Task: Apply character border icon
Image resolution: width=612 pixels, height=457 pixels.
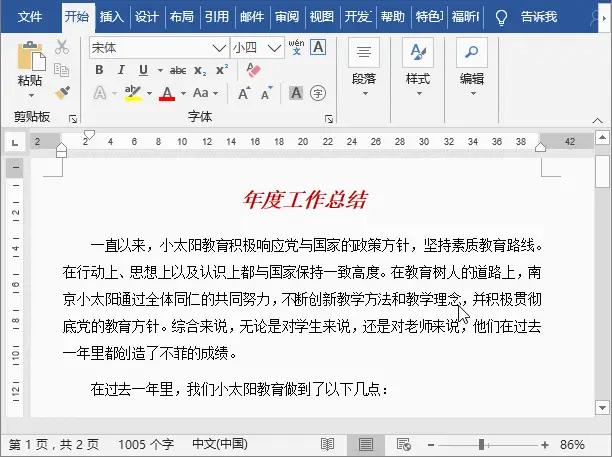Action: click(318, 47)
